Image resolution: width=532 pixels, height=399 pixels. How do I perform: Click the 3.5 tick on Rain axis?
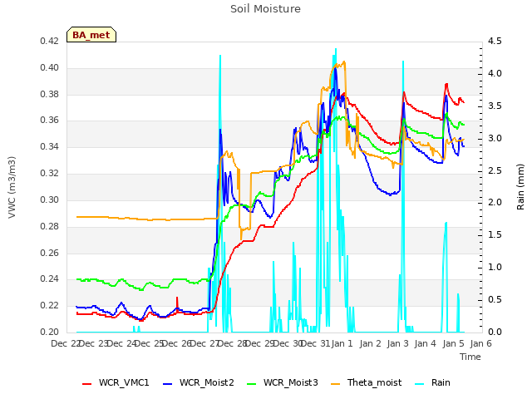[x=495, y=106]
